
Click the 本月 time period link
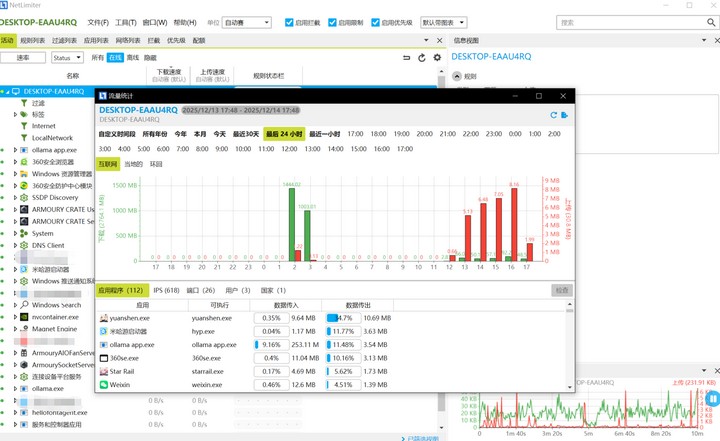(x=200, y=133)
